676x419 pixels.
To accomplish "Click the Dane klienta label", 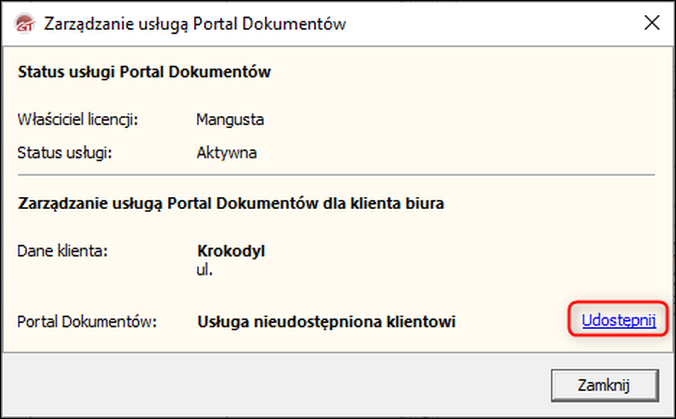I will point(62,250).
